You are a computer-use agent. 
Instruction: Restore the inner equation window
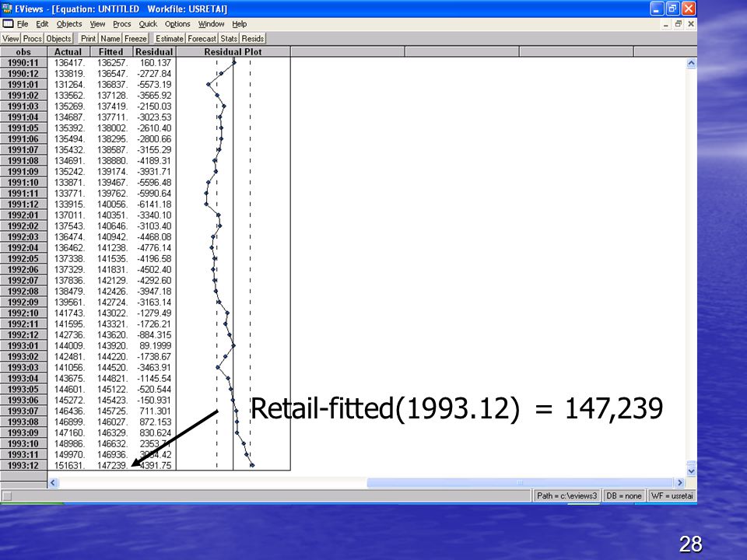click(x=679, y=24)
